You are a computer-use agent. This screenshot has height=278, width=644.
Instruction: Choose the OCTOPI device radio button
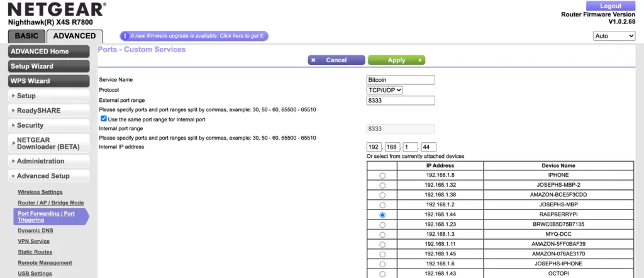(382, 274)
